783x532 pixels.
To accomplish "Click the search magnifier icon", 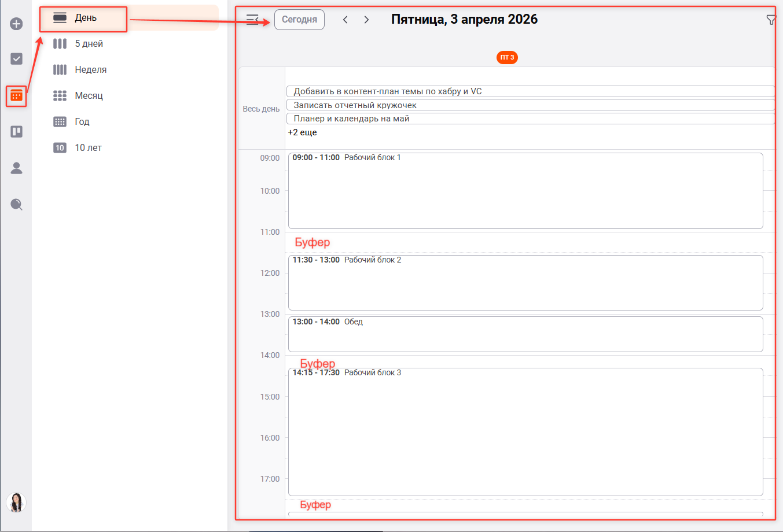I will (16, 204).
